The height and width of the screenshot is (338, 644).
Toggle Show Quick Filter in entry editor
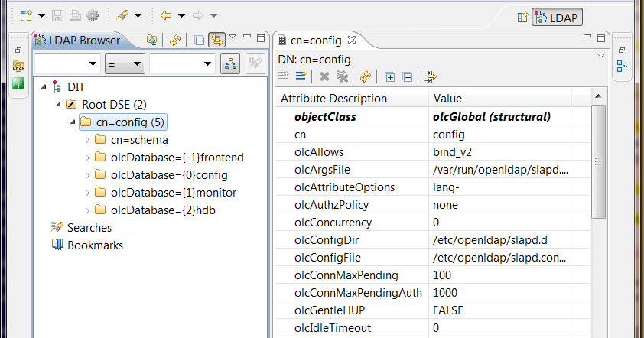[431, 76]
